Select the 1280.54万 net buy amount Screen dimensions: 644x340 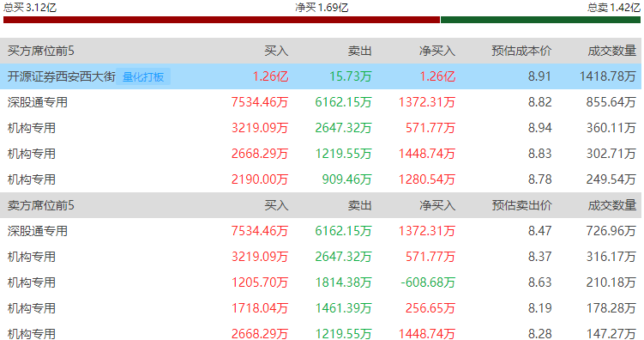coord(427,179)
